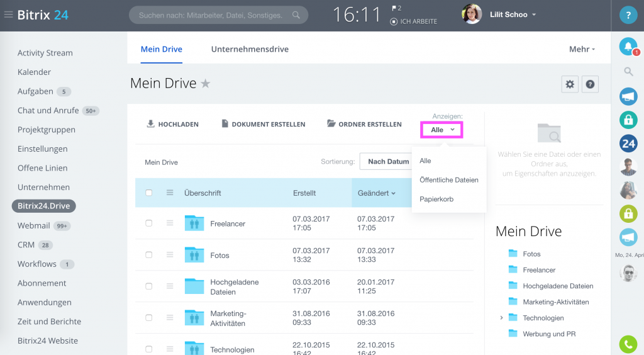Open the green padlock icon in the right sidebar
The image size is (644, 355).
click(x=628, y=120)
